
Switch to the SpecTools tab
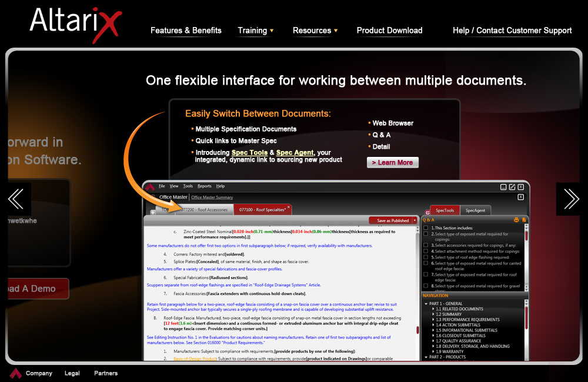[445, 210]
